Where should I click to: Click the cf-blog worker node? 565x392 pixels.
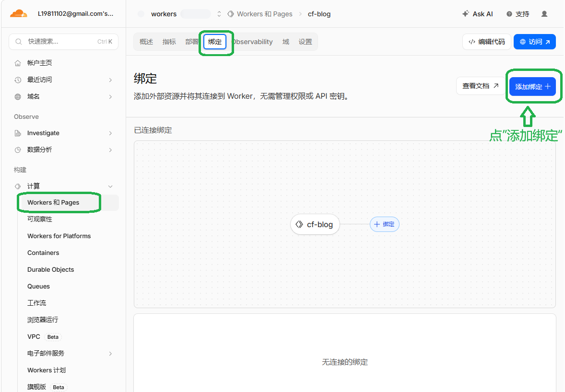[315, 224]
